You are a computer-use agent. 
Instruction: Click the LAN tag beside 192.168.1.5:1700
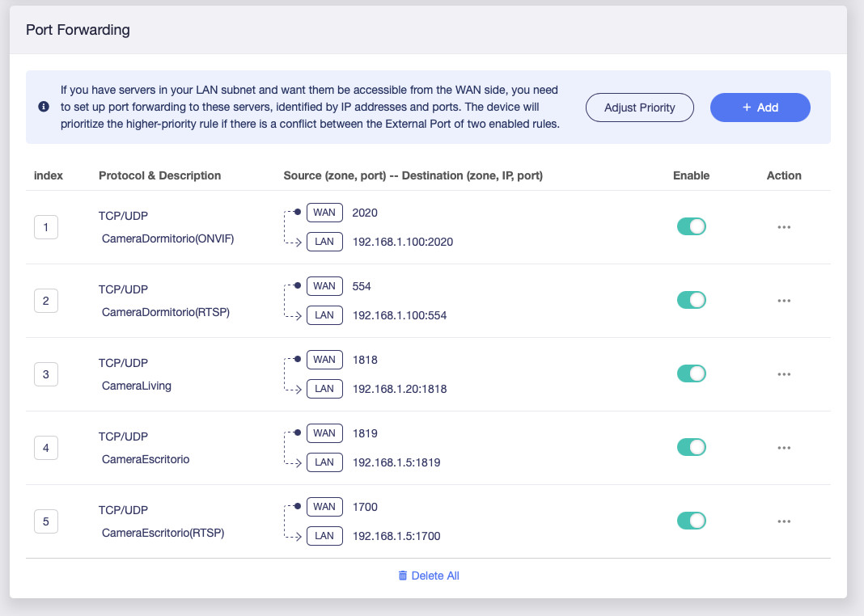tap(324, 536)
